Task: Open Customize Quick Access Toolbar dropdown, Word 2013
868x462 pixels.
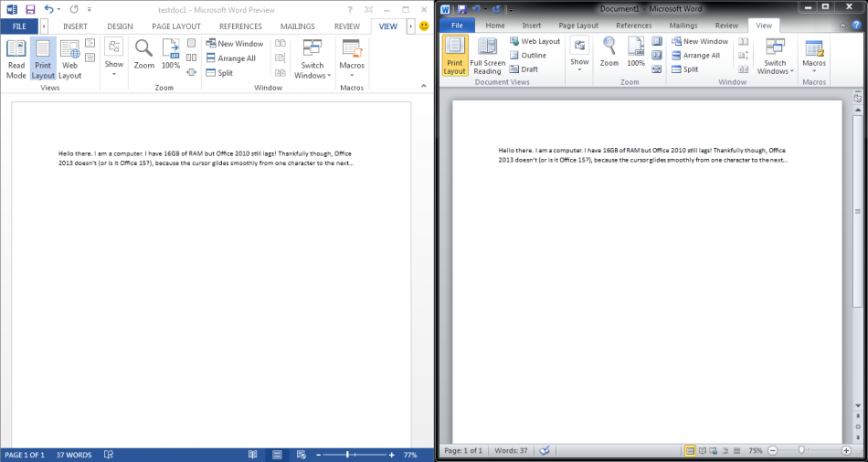Action: (x=90, y=9)
